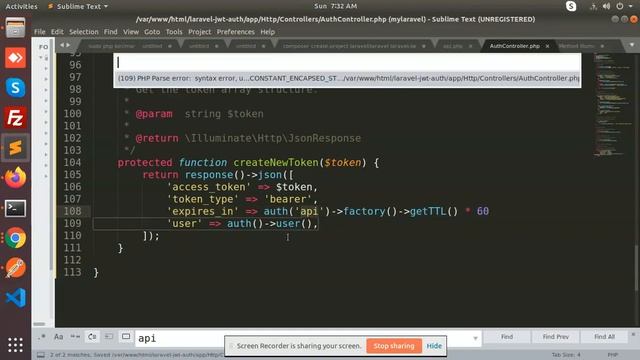Toggle highlight matches option
Screen dimensions: 640x360
(x=126, y=337)
